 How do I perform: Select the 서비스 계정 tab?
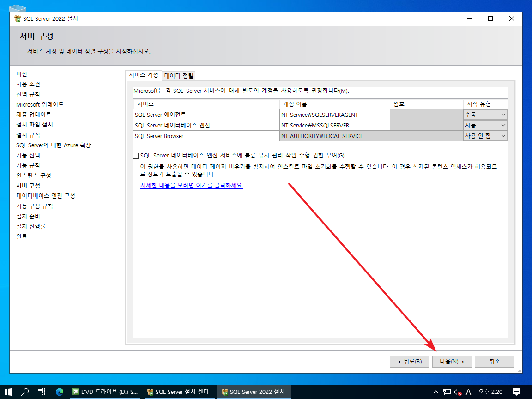[143, 75]
